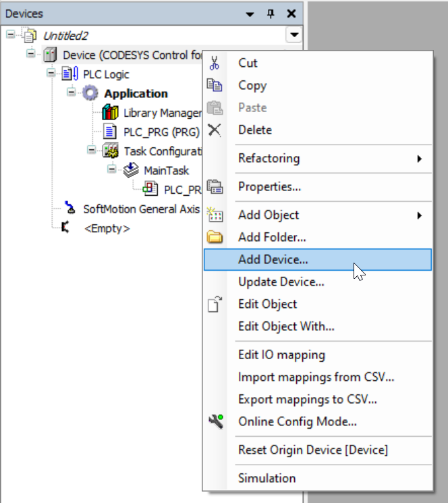Choose Add Folder... menu entry
This screenshot has height=503, width=448.
[318, 238]
